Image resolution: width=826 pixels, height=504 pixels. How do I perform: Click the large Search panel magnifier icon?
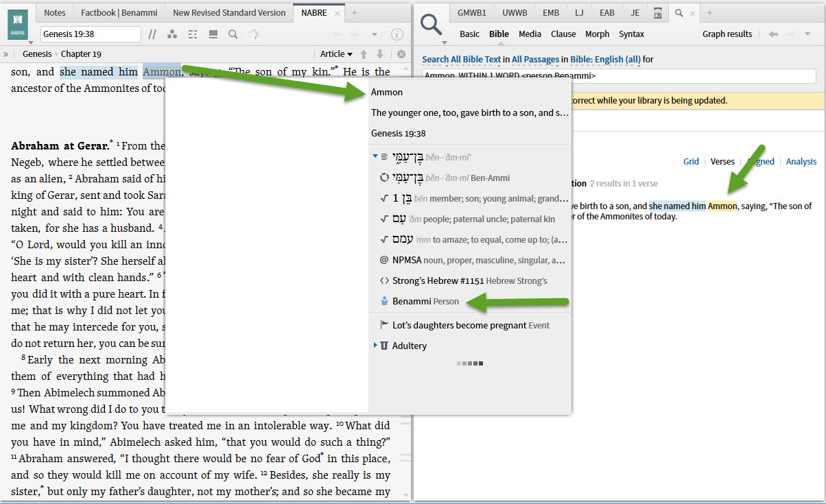[x=432, y=25]
